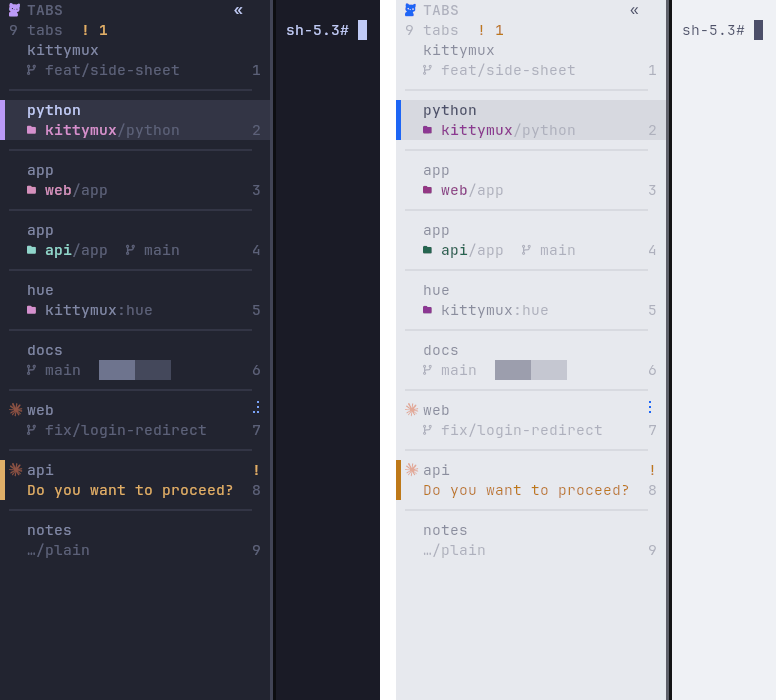The width and height of the screenshot is (776, 700).
Task: Click teal folder icon beside api/app, dark sidebar
Action: point(31,250)
